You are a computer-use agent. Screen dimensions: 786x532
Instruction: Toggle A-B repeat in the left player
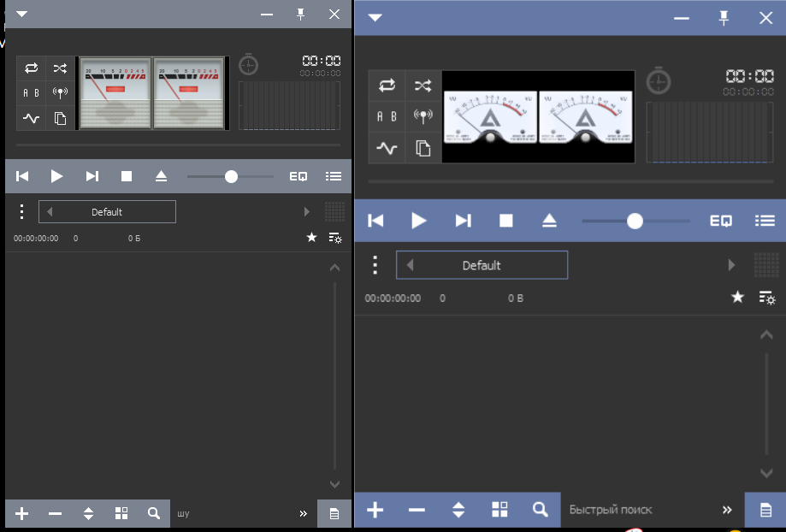(32, 93)
